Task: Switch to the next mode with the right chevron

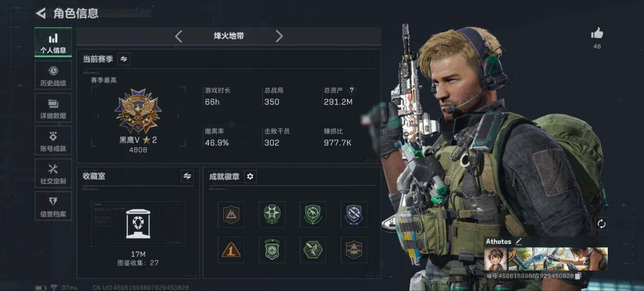Action: [279, 36]
